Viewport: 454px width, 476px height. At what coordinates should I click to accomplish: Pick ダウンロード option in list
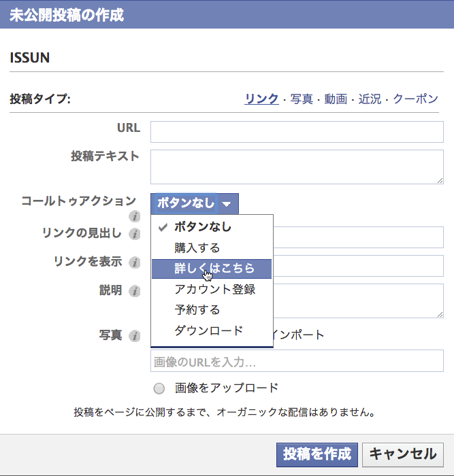pos(212,330)
